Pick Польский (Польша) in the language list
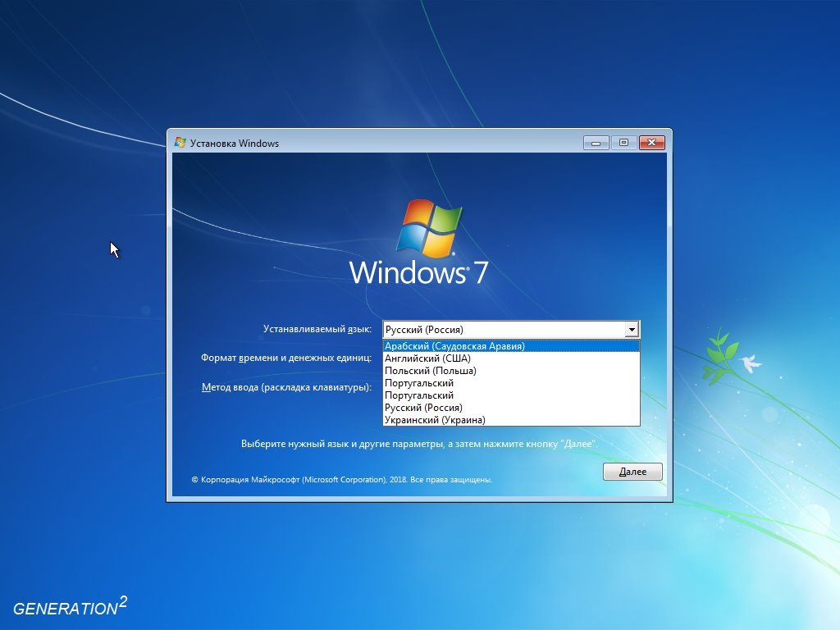 tap(511, 371)
